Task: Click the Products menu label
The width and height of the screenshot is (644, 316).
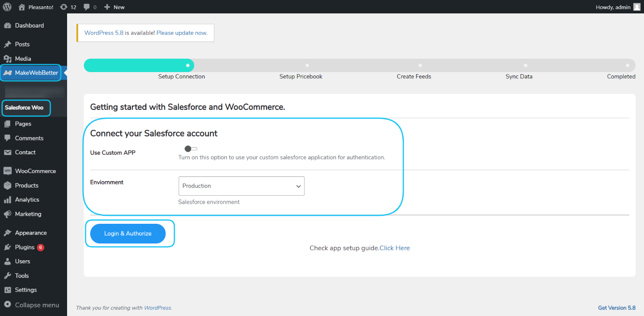Action: click(x=27, y=185)
